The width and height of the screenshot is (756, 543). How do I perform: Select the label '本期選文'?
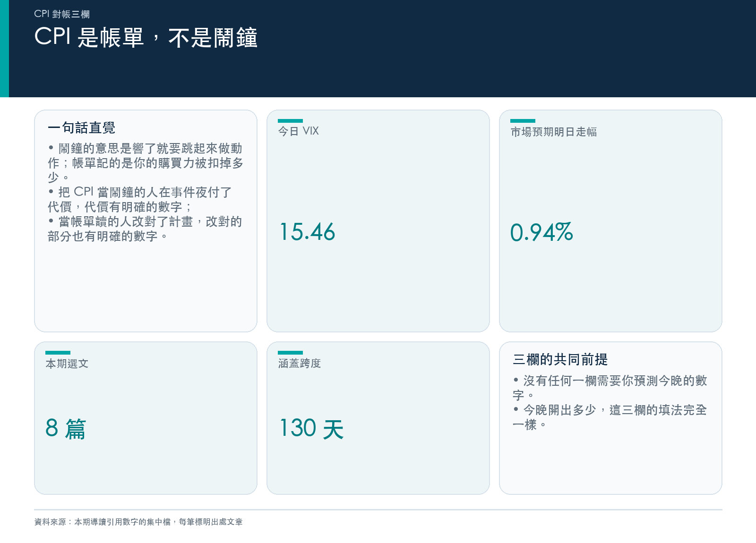(x=67, y=364)
